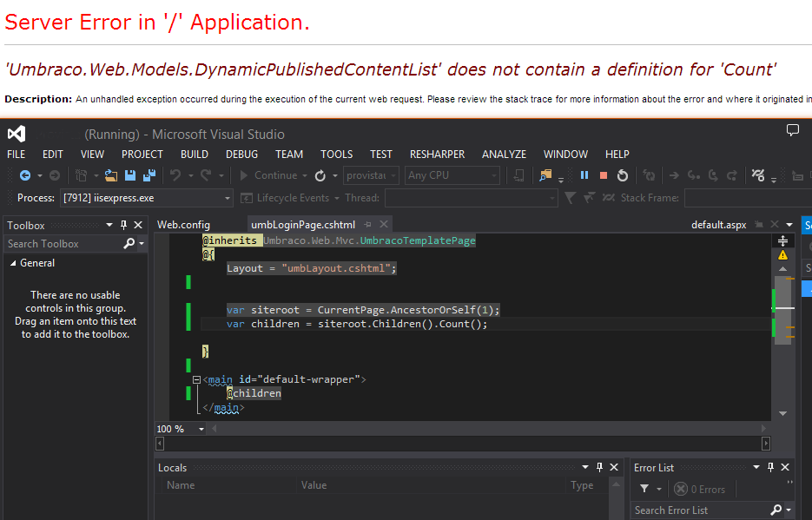Screen dimensions: 812x520
Task: Click the Stack Frame combo box
Action: click(749, 198)
